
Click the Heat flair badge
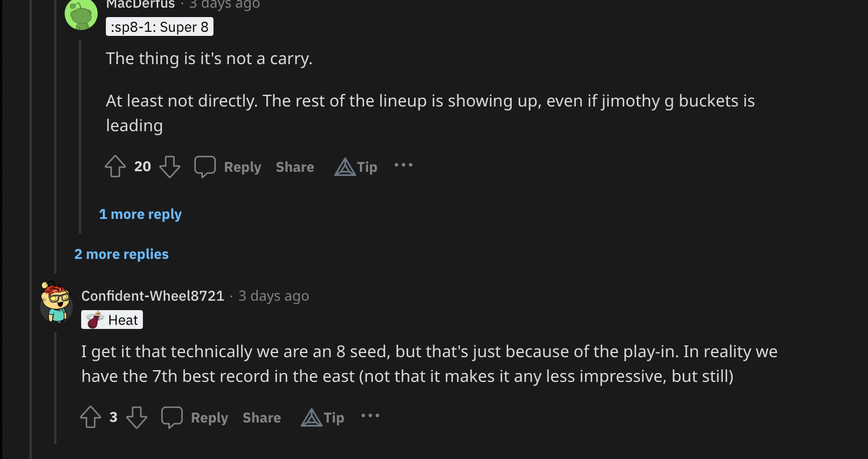point(112,320)
